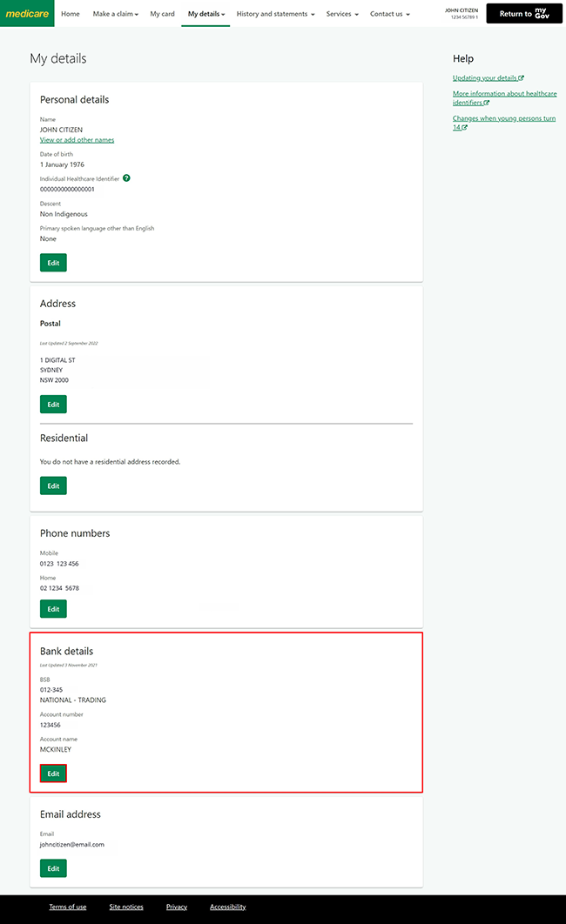Open the Updating your details help link

489,77
